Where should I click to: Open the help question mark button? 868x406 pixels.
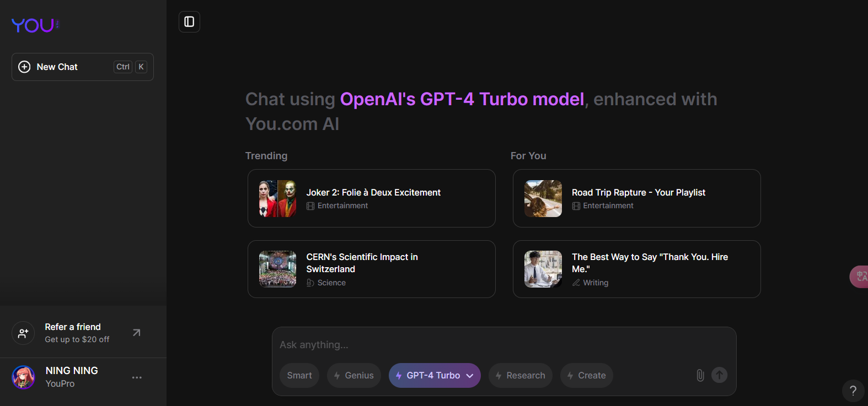coord(853,391)
